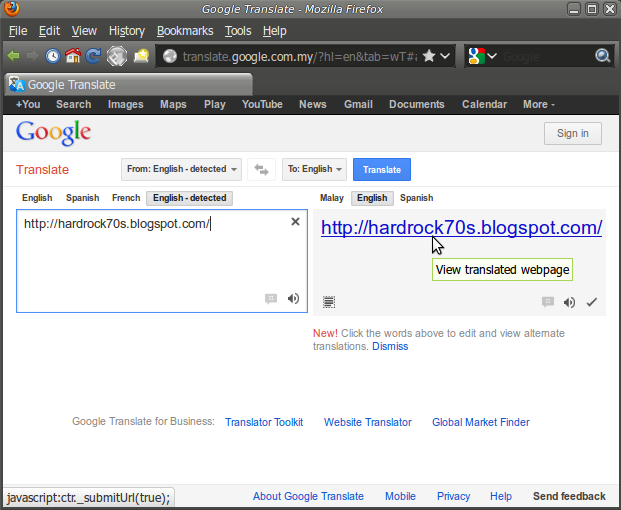The height and width of the screenshot is (510, 621).
Task: Open the Bookmarks menu
Action: pos(185,31)
